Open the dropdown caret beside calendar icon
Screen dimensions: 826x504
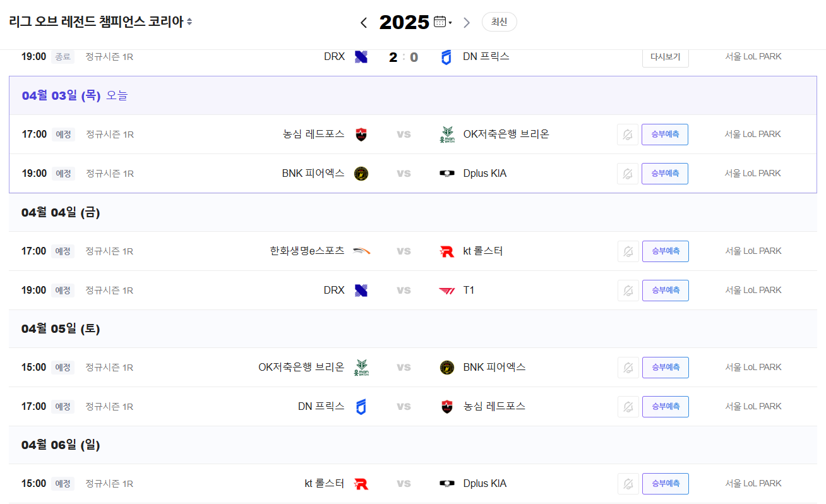tap(450, 23)
